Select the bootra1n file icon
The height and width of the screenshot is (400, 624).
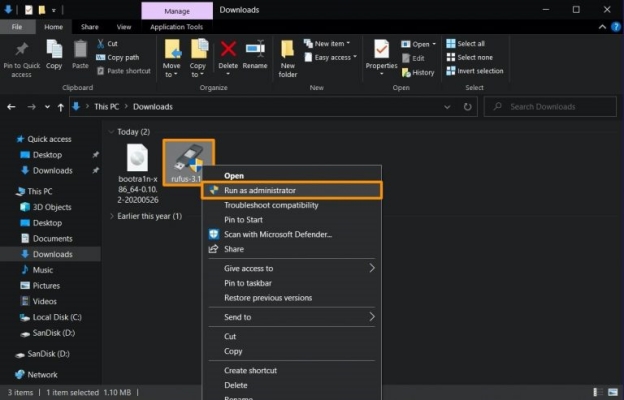coord(137,160)
